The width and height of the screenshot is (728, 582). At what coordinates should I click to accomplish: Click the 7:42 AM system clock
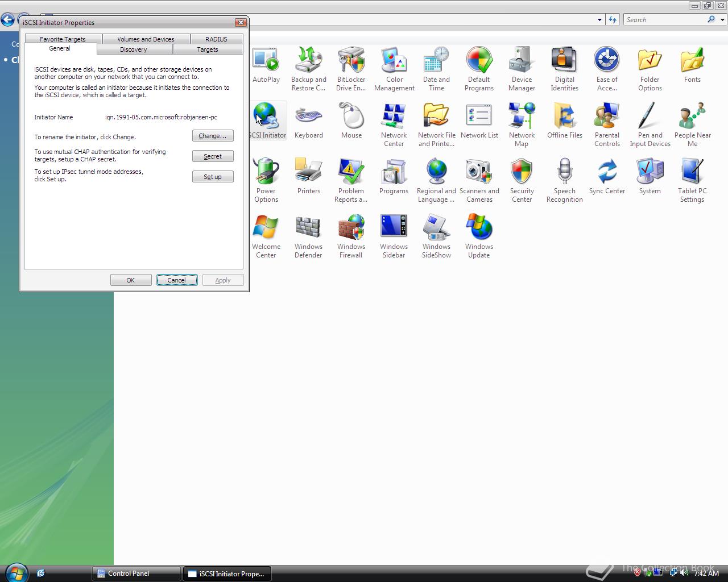tap(706, 573)
